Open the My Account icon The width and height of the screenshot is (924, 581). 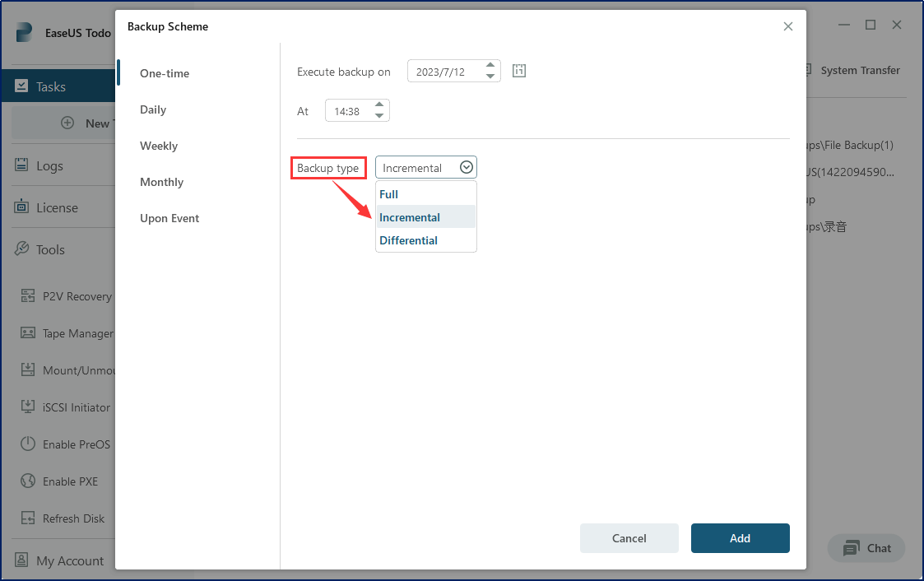click(x=21, y=560)
